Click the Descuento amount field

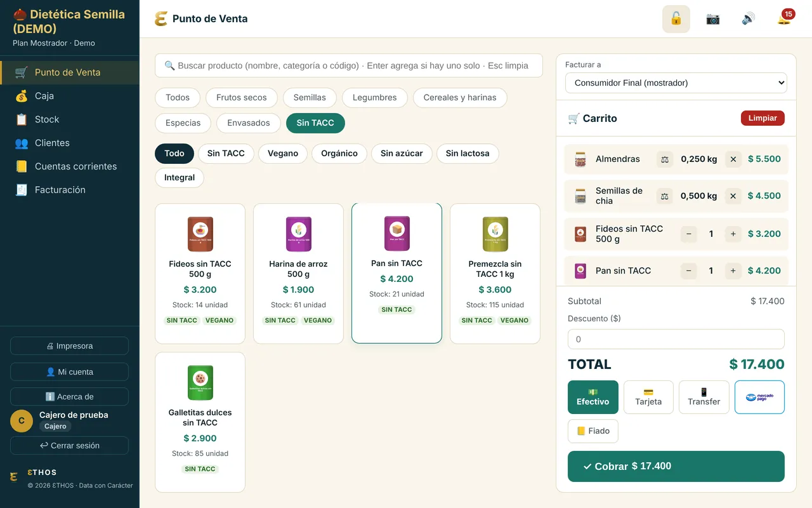(x=676, y=339)
